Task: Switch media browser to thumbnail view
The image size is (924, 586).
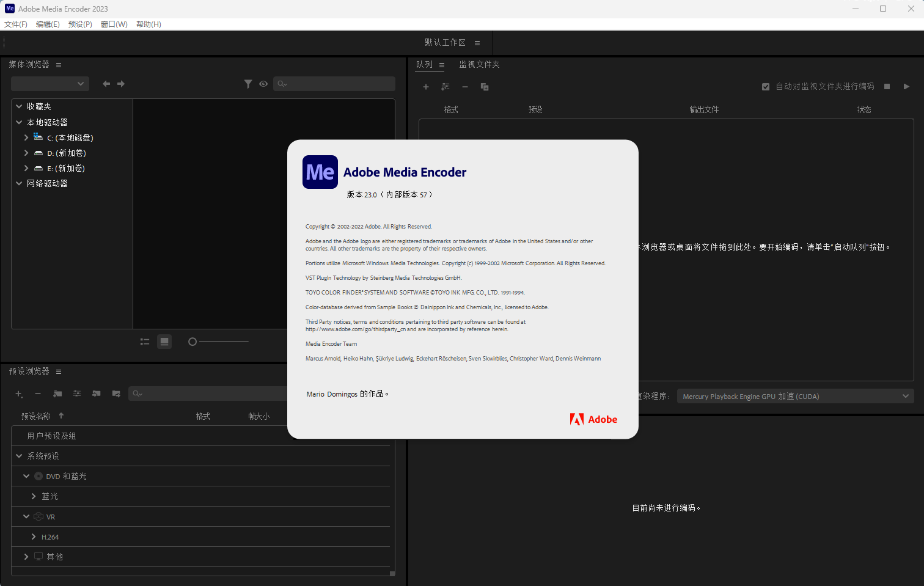Action: click(x=164, y=342)
